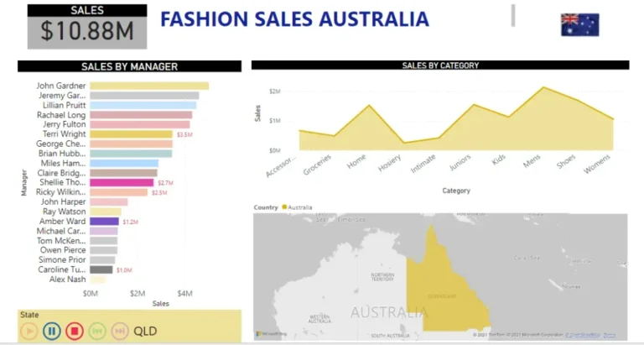The height and width of the screenshot is (345, 644).
Task: Go to previous state with green button
Action: pyautogui.click(x=97, y=331)
